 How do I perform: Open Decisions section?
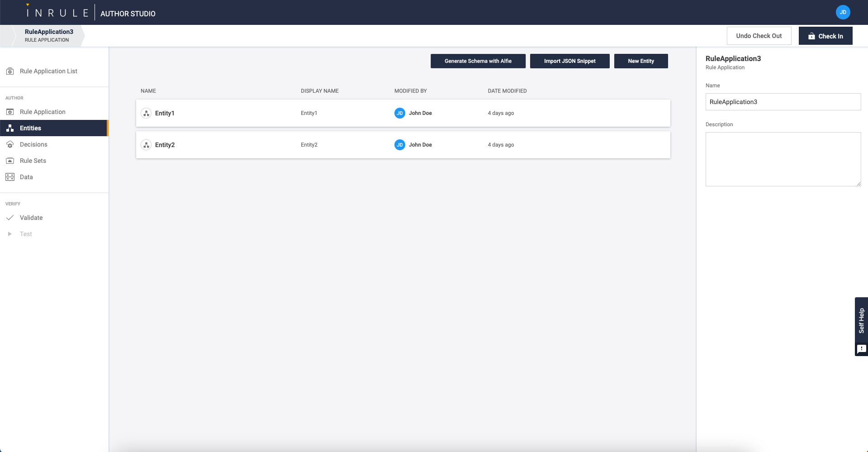[54, 144]
